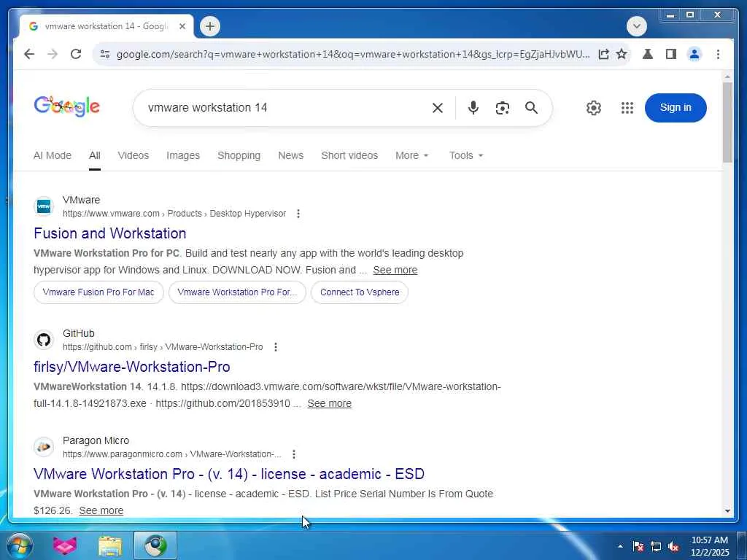747x560 pixels.
Task: Open Fusion and Workstation result
Action: click(x=110, y=233)
